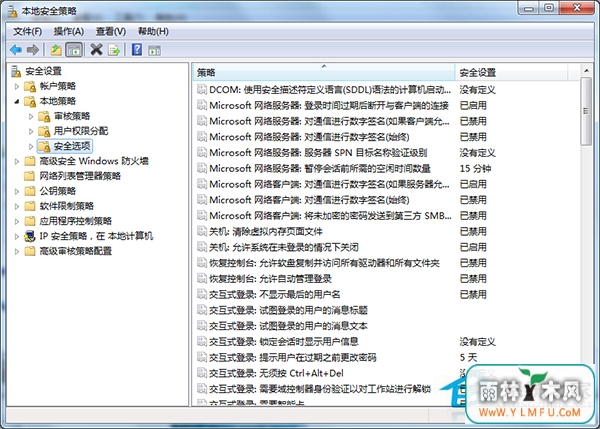Click the 公钥策略 folder icon
This screenshot has width=600, height=429.
(x=30, y=191)
